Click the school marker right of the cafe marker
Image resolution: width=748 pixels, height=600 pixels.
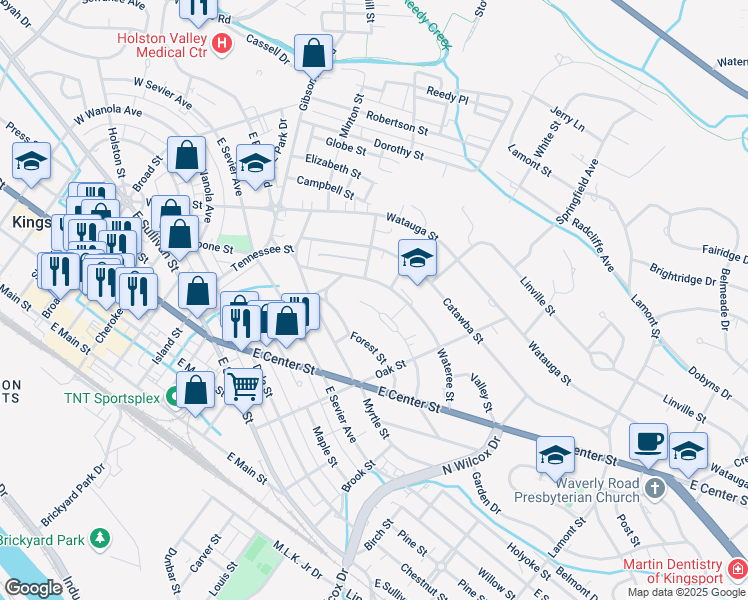[x=688, y=453]
